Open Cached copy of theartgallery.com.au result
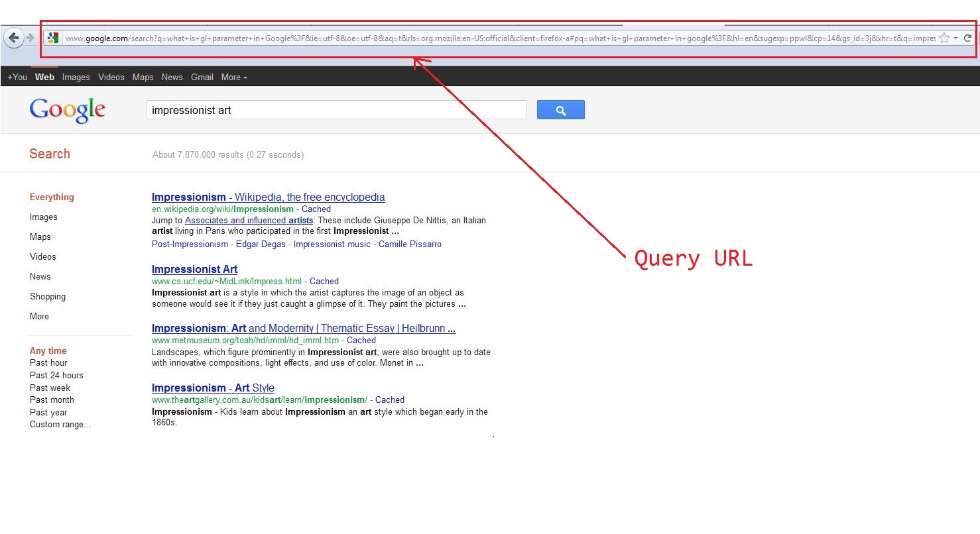Screen dimensions: 980x534 coord(390,400)
